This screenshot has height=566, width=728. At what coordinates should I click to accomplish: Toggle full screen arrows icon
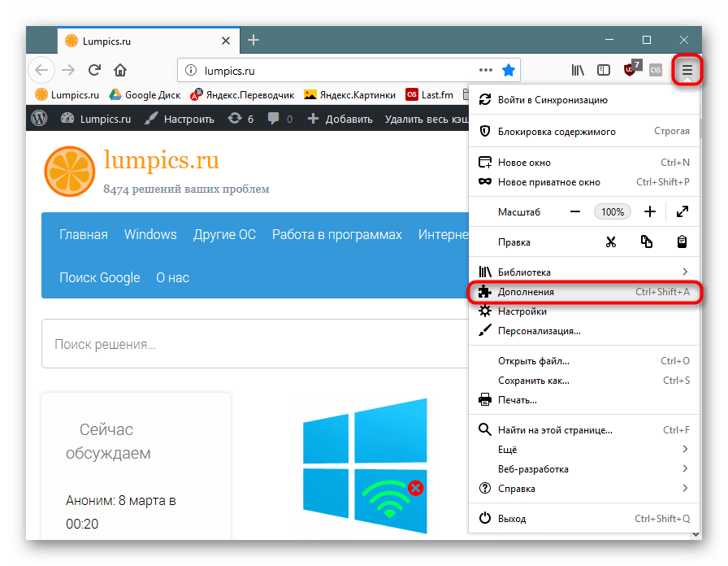(x=682, y=212)
